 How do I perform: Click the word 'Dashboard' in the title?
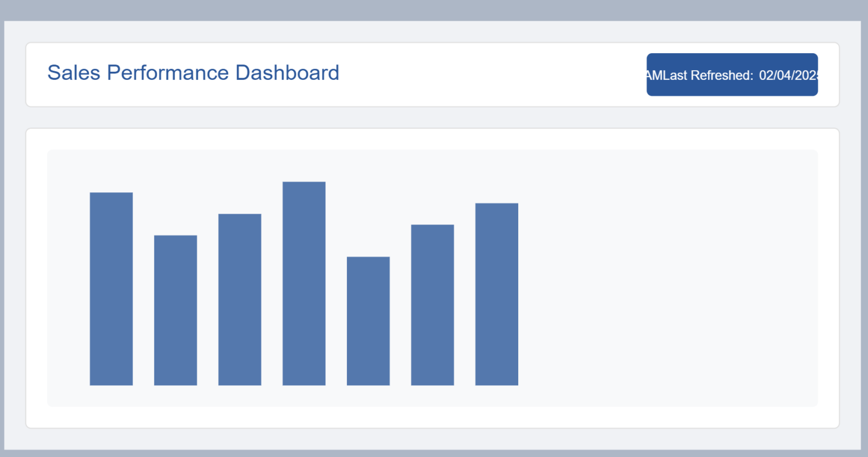(x=287, y=73)
